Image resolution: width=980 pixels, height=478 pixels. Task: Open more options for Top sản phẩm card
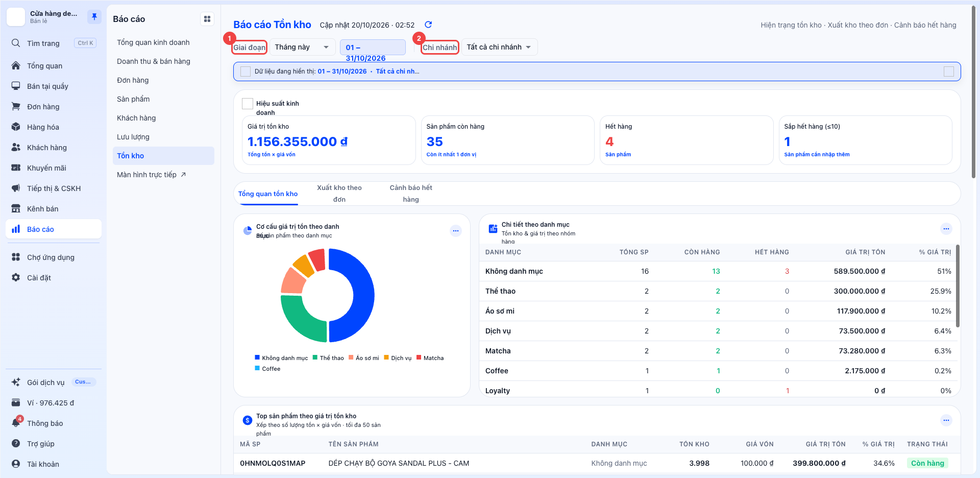point(946,420)
